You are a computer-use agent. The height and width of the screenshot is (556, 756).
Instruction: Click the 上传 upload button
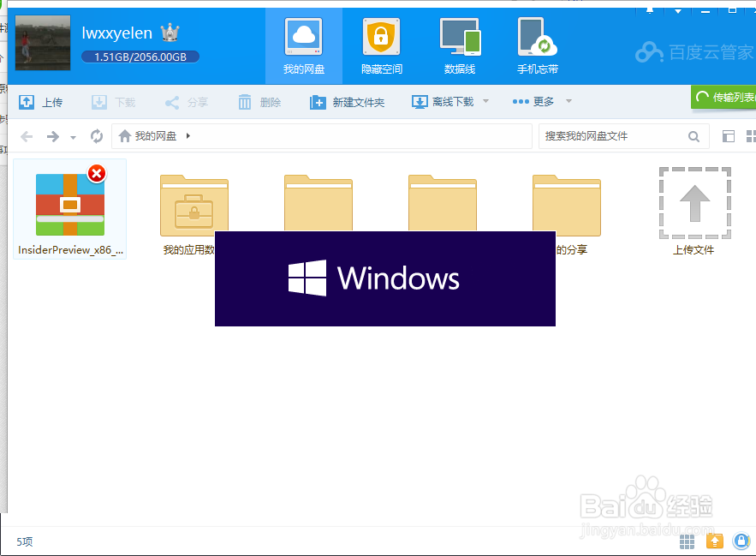tap(41, 102)
